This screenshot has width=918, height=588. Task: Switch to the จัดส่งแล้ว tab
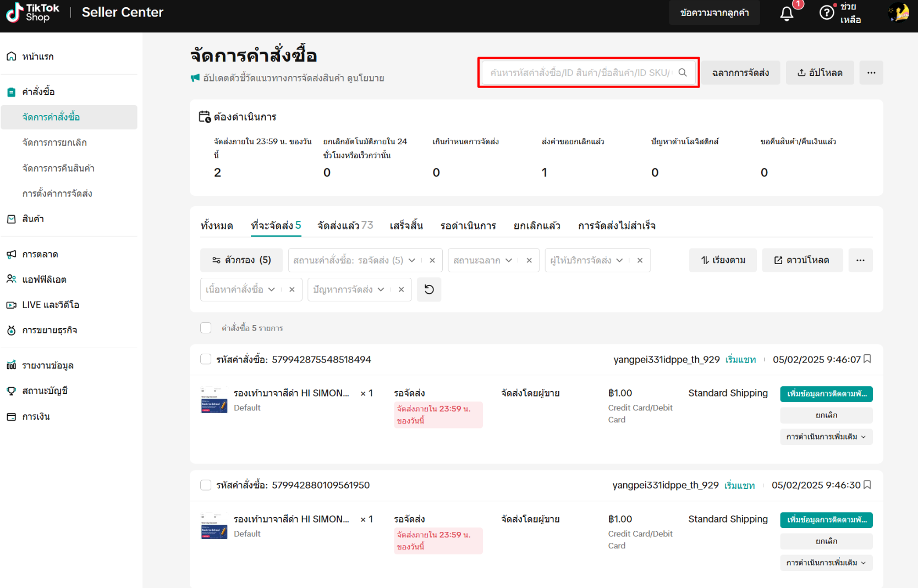coord(345,226)
